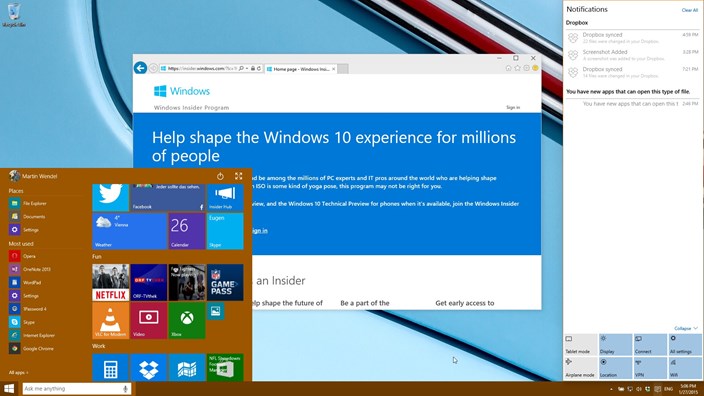This screenshot has width=704, height=396.
Task: Select the Home page Windows Insider tab
Action: coord(300,69)
